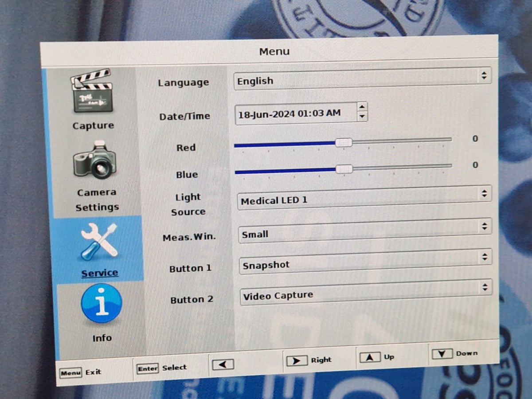Select the Info tab label
Image resolution: width=532 pixels, height=399 pixels.
click(102, 338)
